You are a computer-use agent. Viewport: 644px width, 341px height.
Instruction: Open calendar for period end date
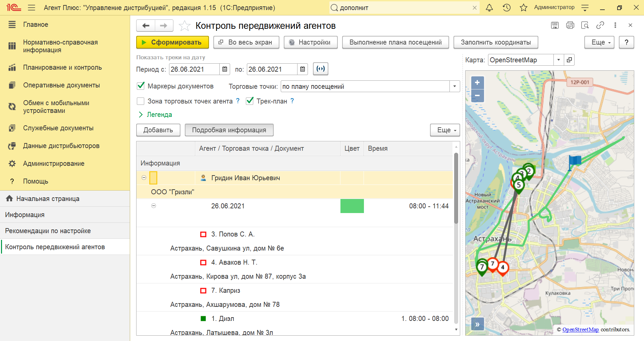pyautogui.click(x=303, y=69)
